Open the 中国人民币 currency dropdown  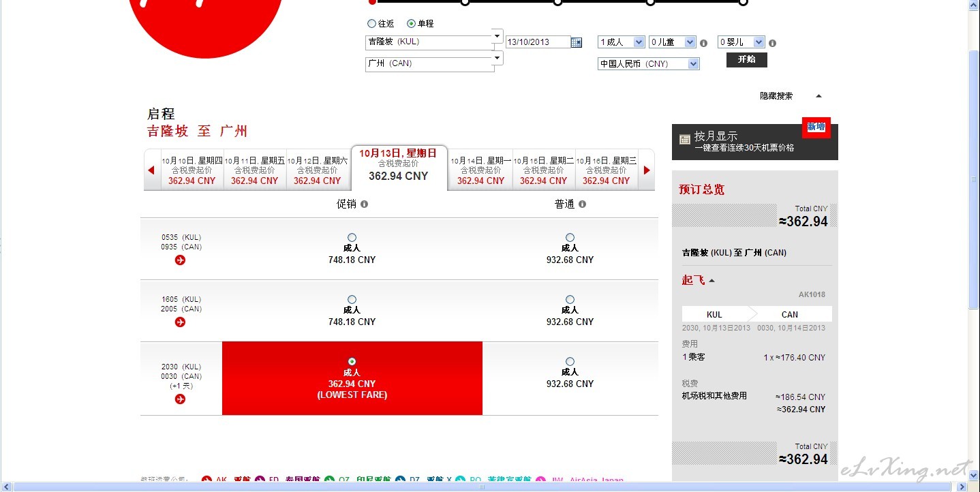pyautogui.click(x=648, y=64)
